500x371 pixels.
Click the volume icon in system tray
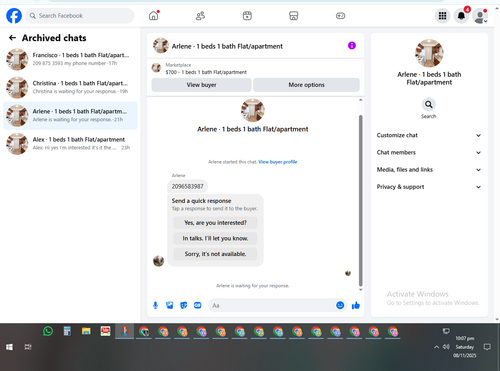[446, 347]
